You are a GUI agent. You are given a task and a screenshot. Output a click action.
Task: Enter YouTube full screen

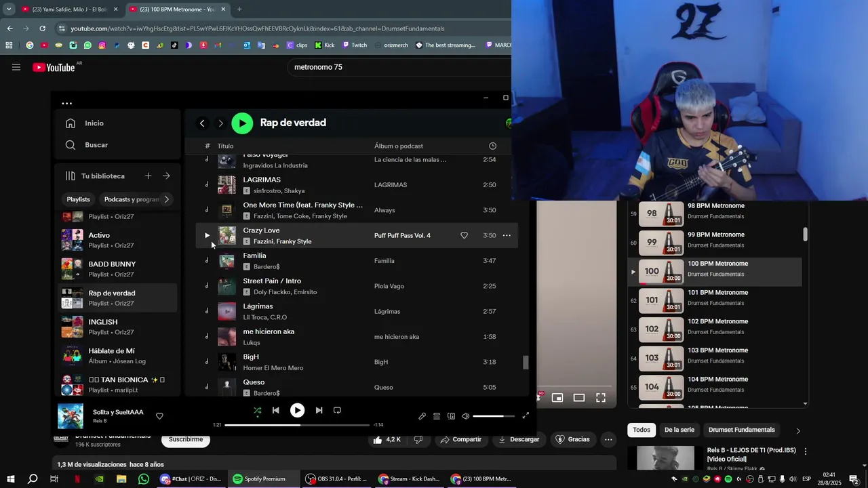[601, 398]
